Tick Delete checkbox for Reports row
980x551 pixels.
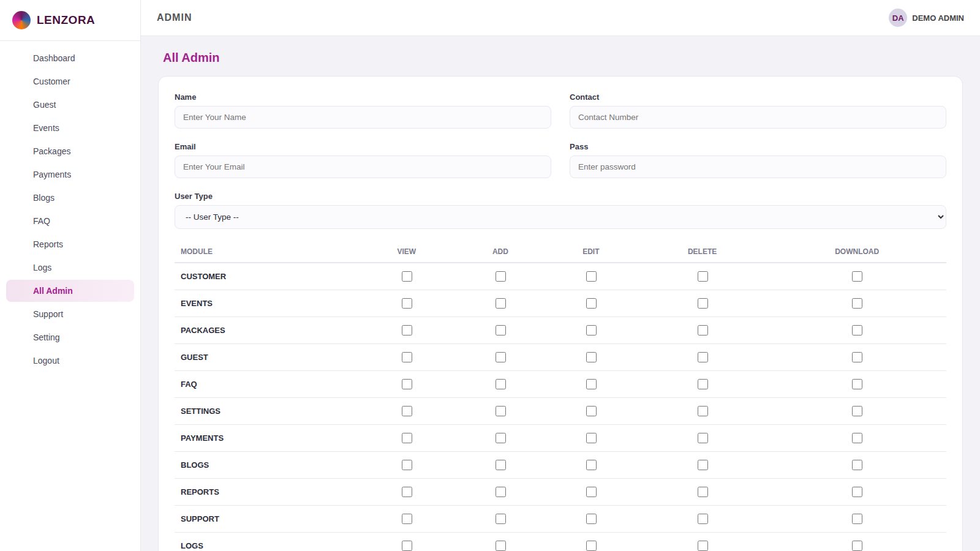tap(703, 492)
